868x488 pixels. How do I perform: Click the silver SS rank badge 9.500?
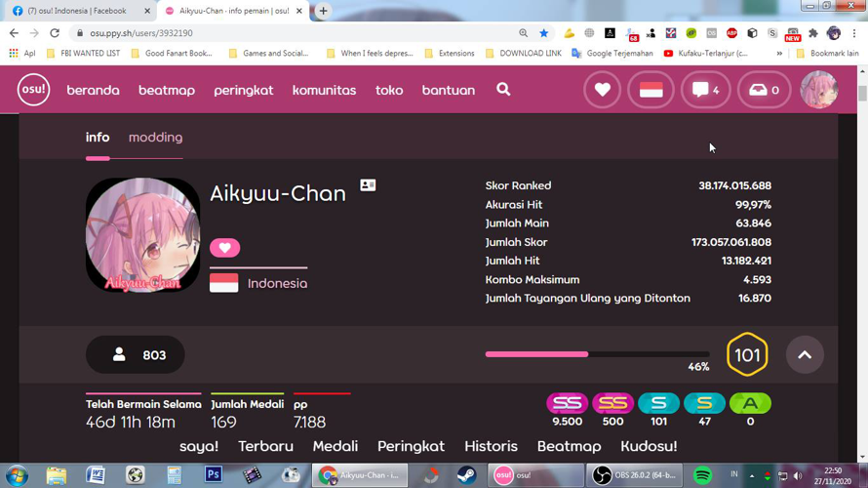(x=568, y=403)
